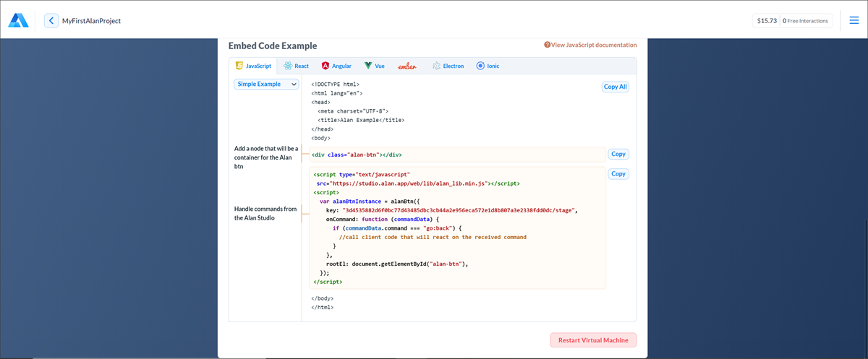
Task: Click the documentation question mark icon
Action: coord(548,45)
